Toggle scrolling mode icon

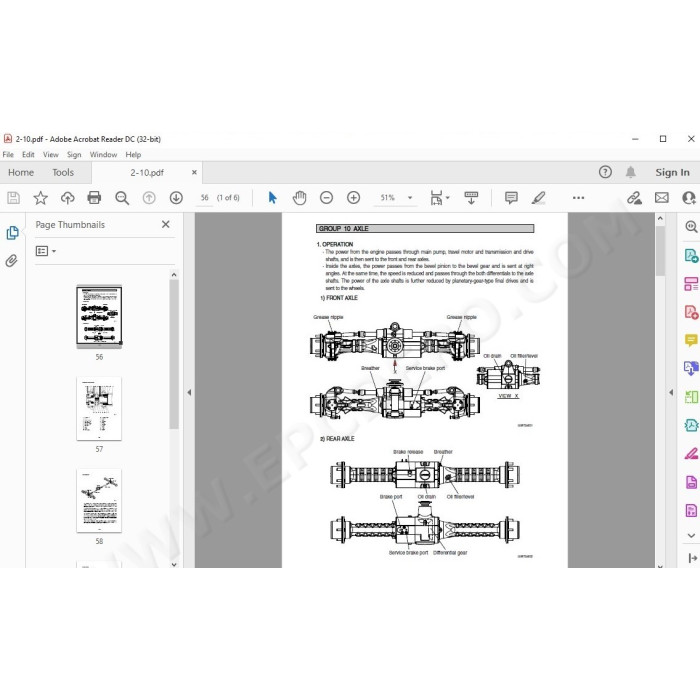(x=471, y=198)
